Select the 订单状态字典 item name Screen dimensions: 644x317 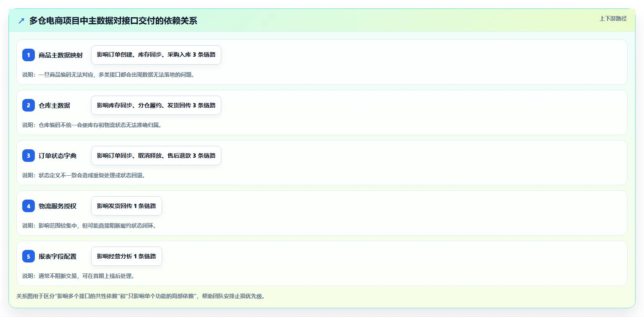(x=58, y=156)
